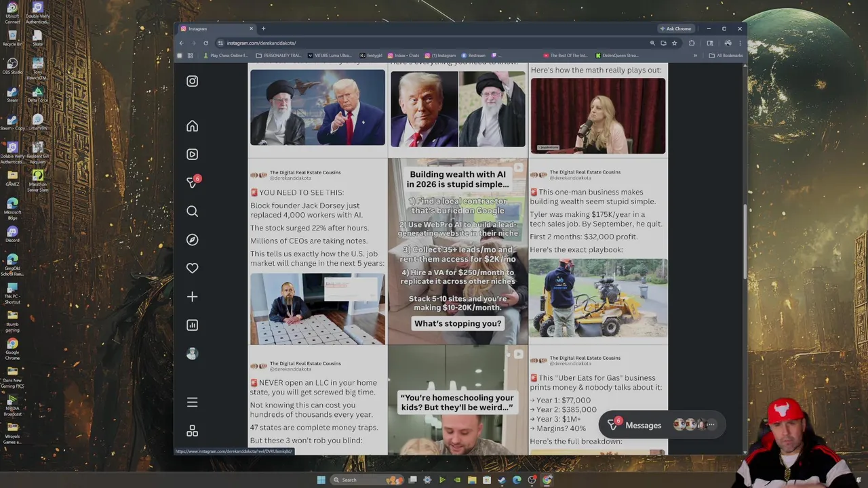Open OBS Studio desktop shortcut
The width and height of the screenshot is (868, 488).
(x=12, y=66)
